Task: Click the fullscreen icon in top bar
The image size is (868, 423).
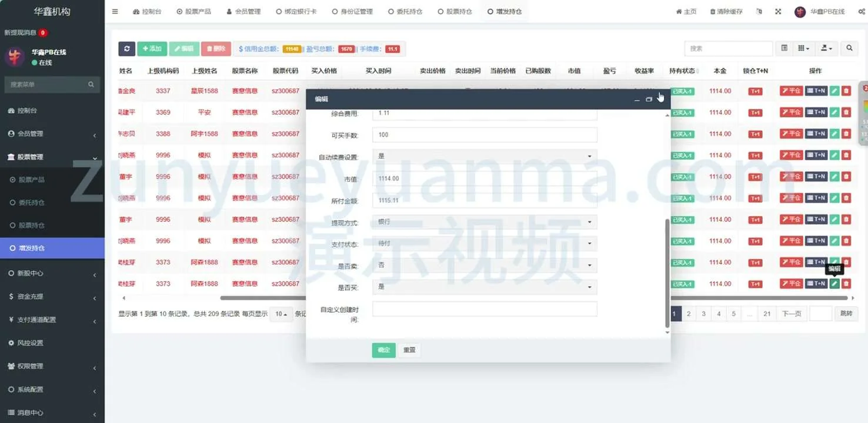Action: pyautogui.click(x=778, y=12)
